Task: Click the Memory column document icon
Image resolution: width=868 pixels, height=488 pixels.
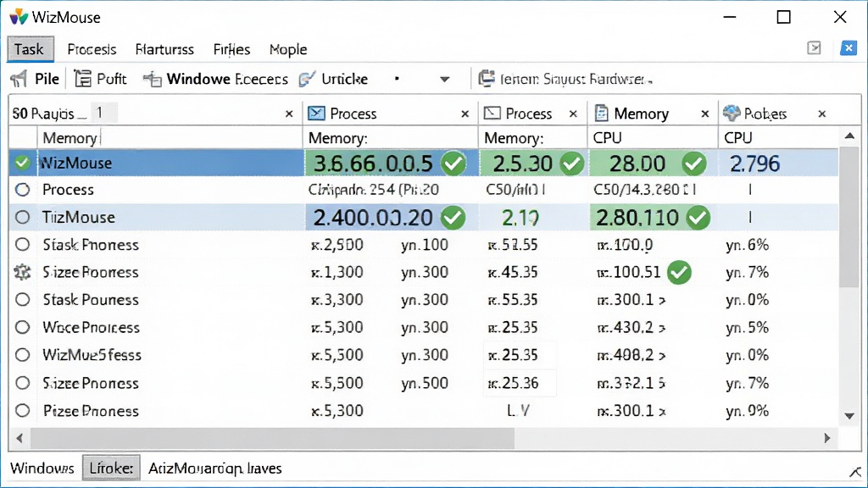Action: pos(601,114)
